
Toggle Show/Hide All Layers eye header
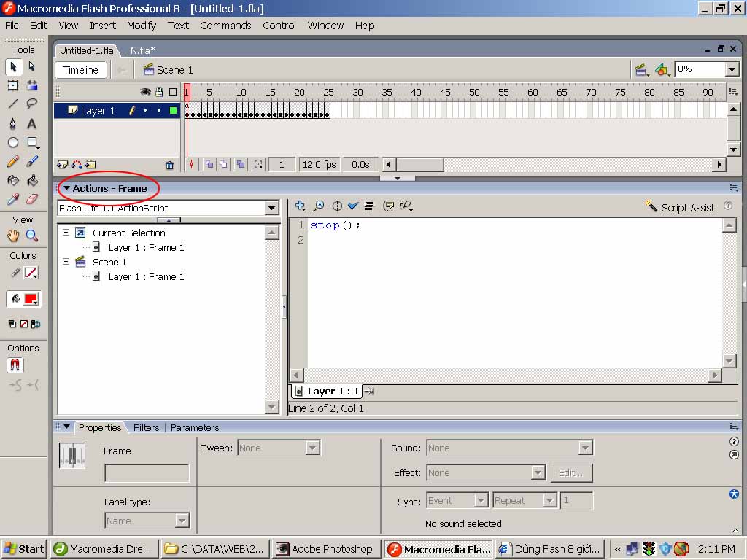(x=145, y=92)
